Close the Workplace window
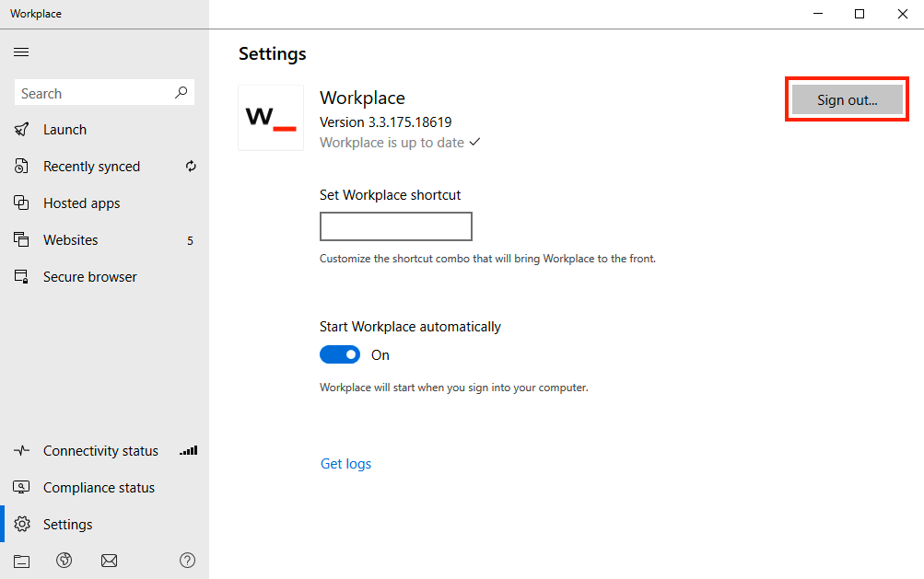Viewport: 924px width, 579px height. [902, 14]
